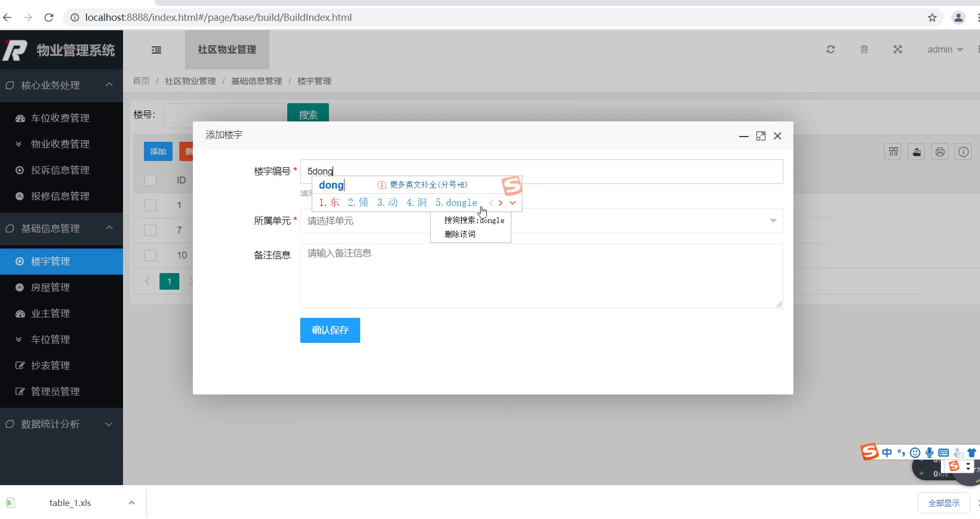
Task: Switch IME language via the 中 icon
Action: point(887,452)
